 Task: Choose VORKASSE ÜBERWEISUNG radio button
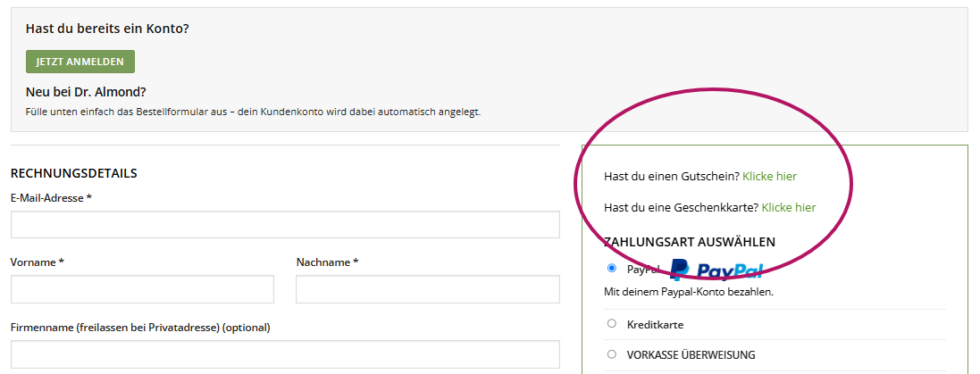(x=611, y=354)
